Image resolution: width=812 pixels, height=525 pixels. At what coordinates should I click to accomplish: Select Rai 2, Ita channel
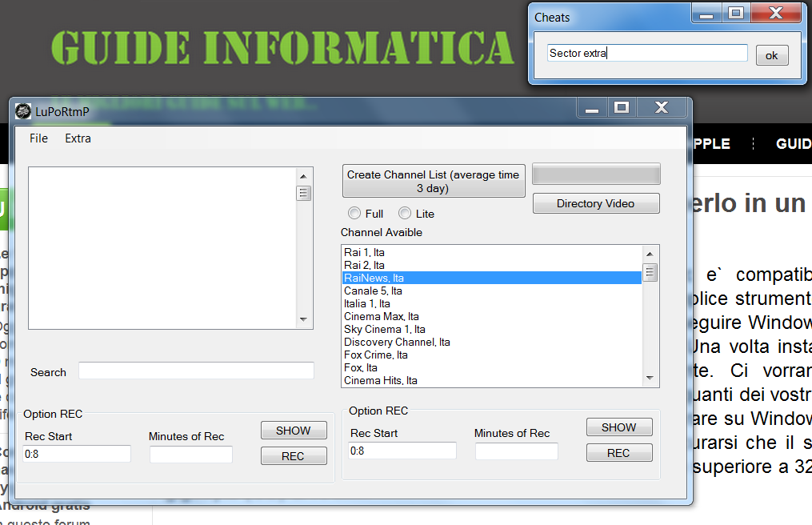492,266
